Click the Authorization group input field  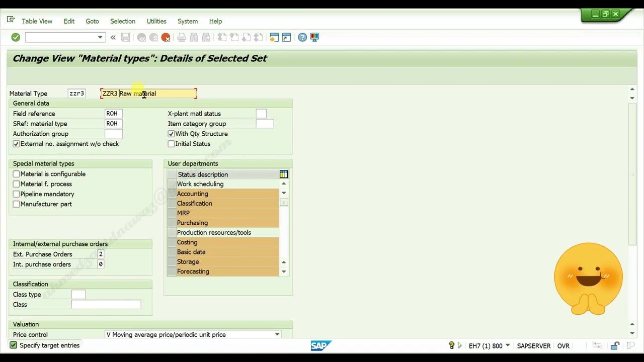click(114, 134)
